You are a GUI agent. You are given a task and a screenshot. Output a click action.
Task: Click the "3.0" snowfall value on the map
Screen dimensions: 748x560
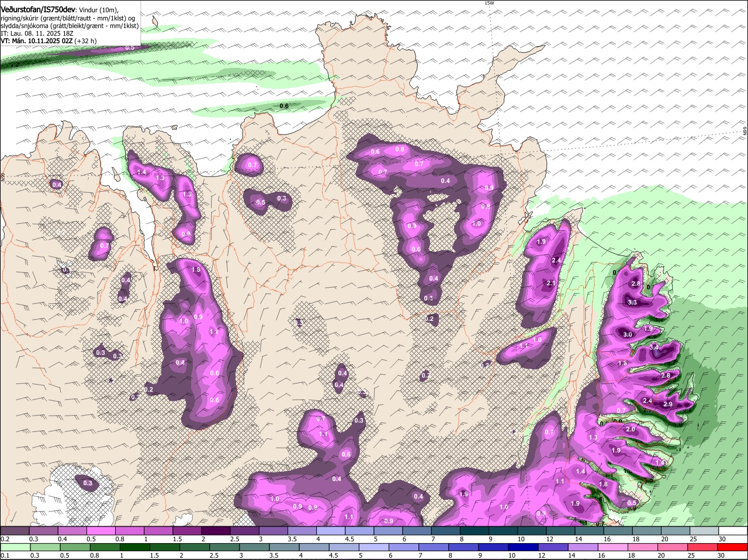point(628,334)
